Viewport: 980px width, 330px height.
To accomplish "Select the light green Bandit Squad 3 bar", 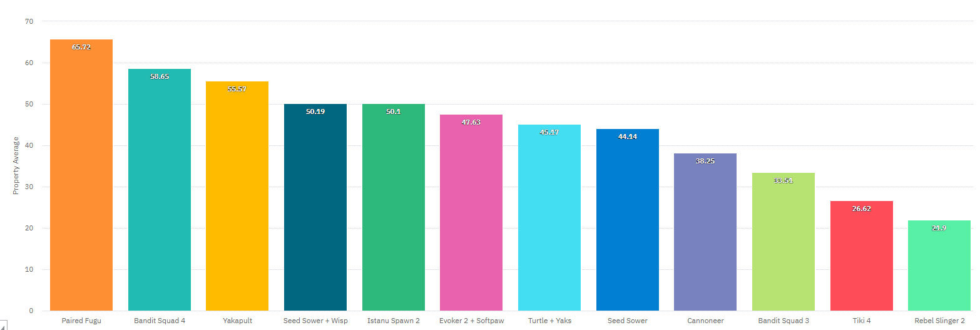I will [783, 244].
